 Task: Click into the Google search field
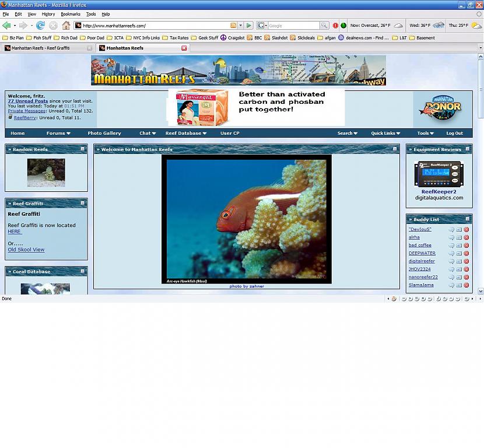(293, 25)
